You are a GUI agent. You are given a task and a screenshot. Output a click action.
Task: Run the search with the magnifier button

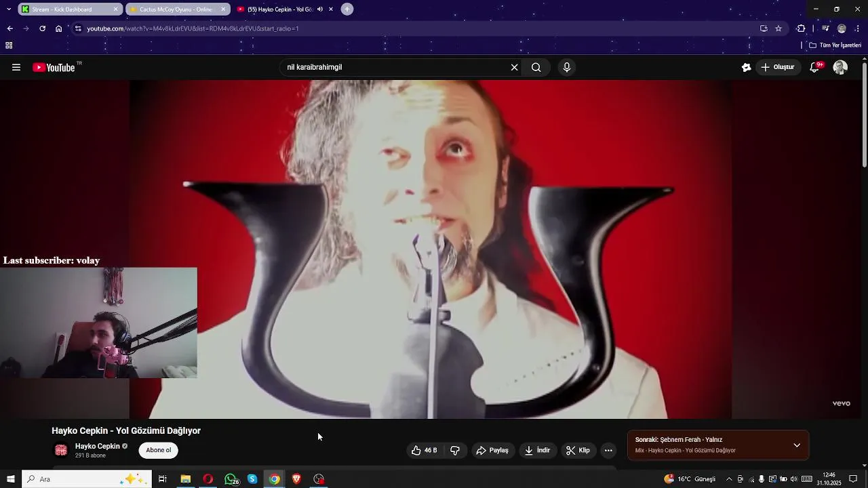point(536,67)
